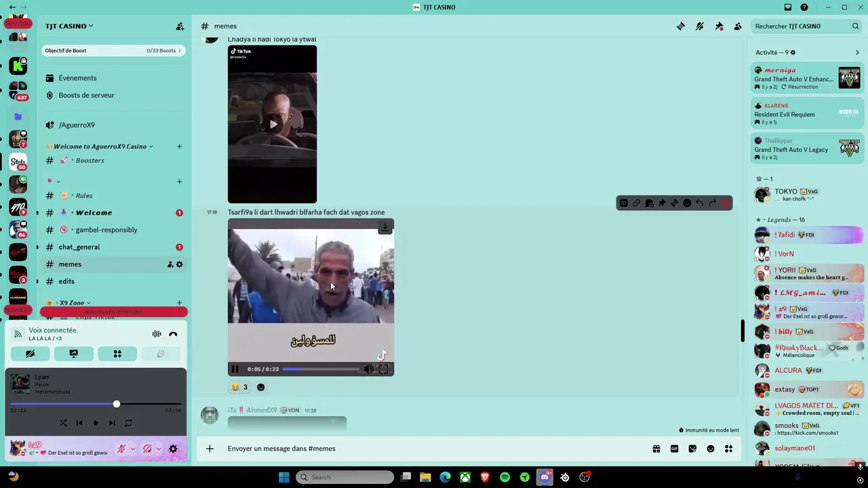This screenshot has width=868, height=488.
Task: Play the Lyam track in music player
Action: pos(96,423)
